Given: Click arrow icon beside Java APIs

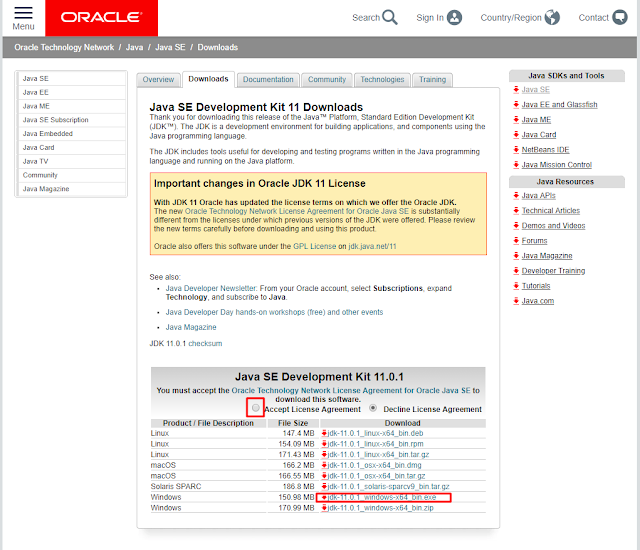Looking at the screenshot, I should pos(516,196).
